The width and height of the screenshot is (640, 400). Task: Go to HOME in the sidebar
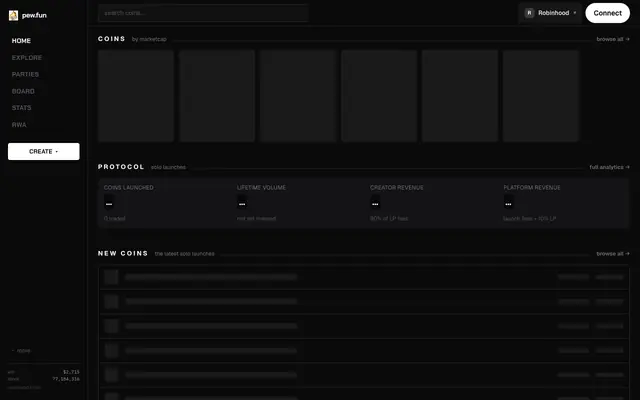coord(21,41)
